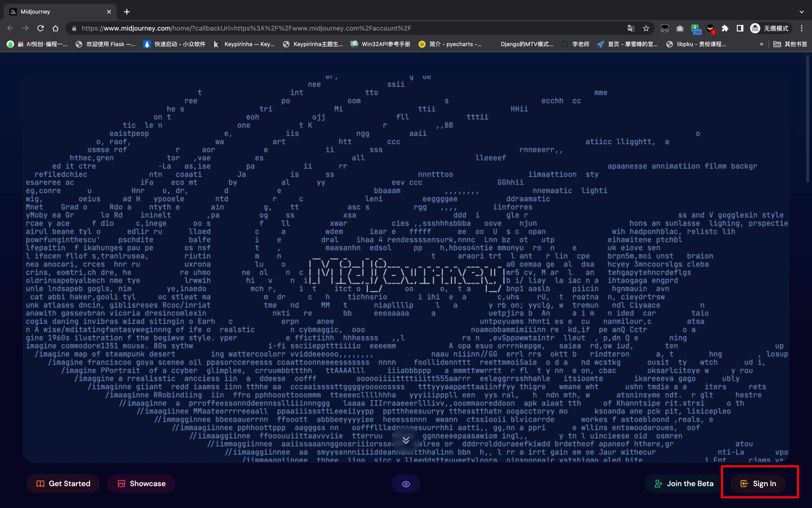The image size is (812, 508).
Task: Open the 欢迎使用 Flask bookmark
Action: 105,44
